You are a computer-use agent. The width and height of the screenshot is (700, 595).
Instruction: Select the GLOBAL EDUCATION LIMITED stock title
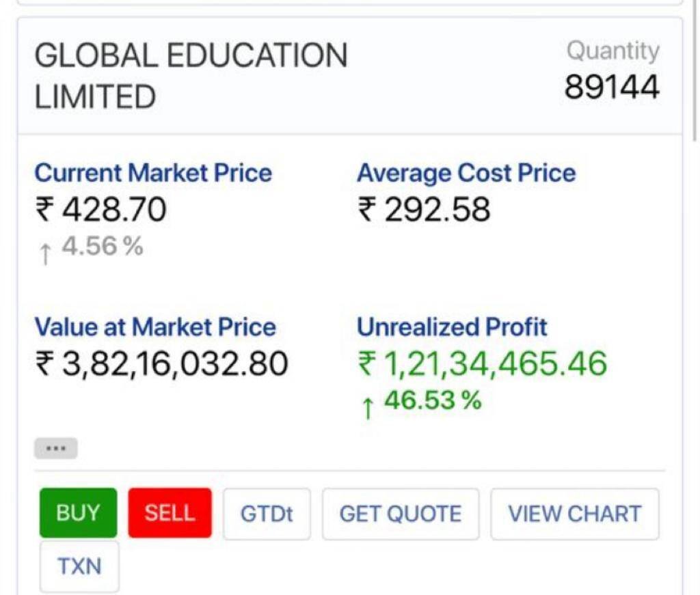191,76
